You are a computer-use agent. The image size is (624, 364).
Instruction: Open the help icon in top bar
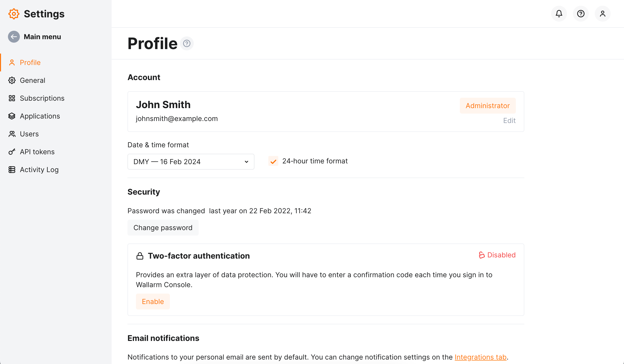pyautogui.click(x=581, y=14)
